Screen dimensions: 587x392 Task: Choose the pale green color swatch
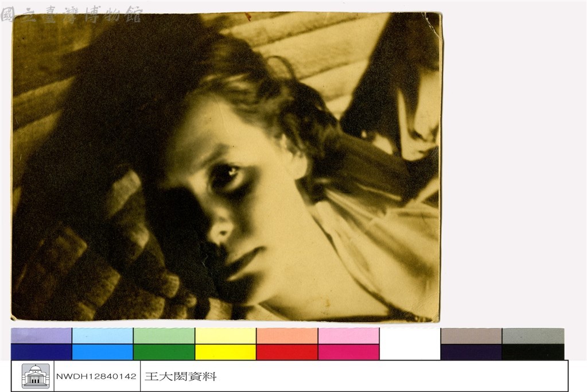pyautogui.click(x=164, y=336)
